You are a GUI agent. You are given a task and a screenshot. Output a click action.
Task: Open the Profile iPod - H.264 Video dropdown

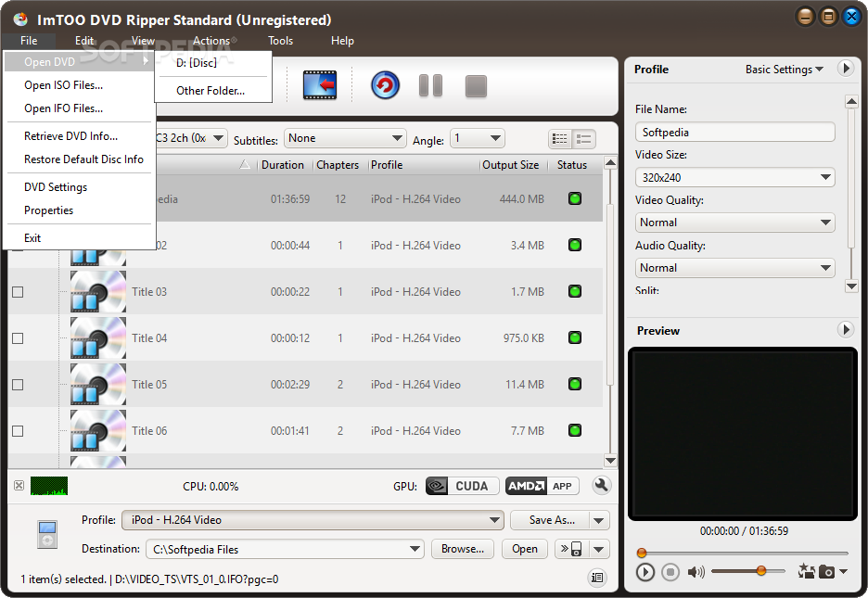coord(313,520)
